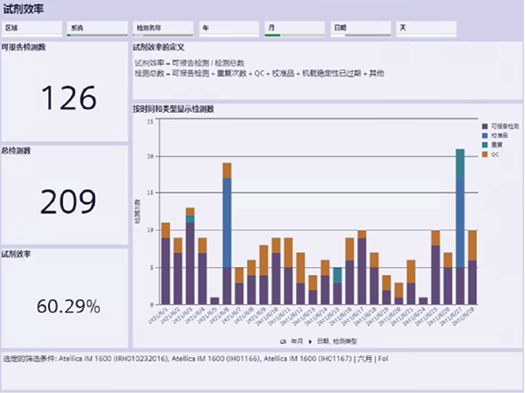Open the 日期 filter dropdown
Image resolution: width=525 pixels, height=393 pixels.
pyautogui.click(x=361, y=28)
